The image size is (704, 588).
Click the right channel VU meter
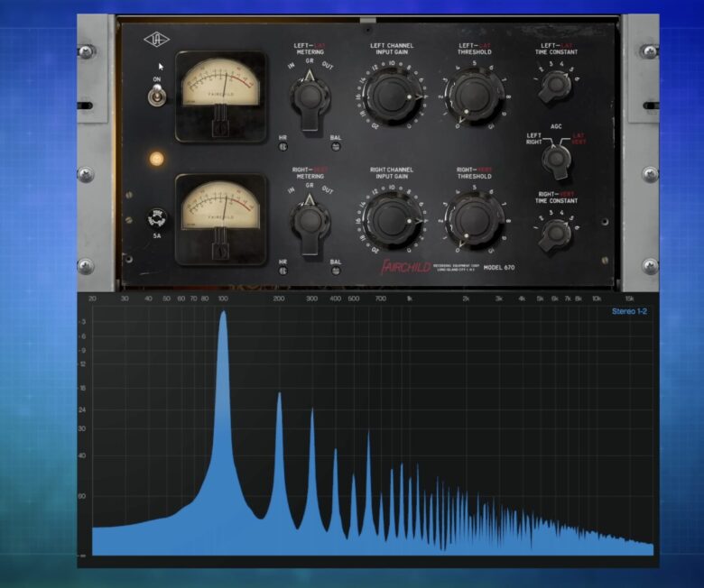click(x=220, y=218)
